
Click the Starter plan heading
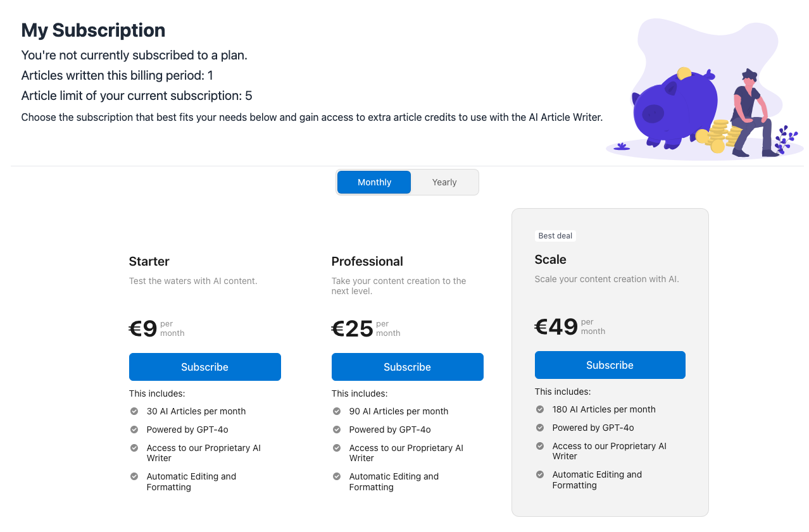(x=149, y=261)
